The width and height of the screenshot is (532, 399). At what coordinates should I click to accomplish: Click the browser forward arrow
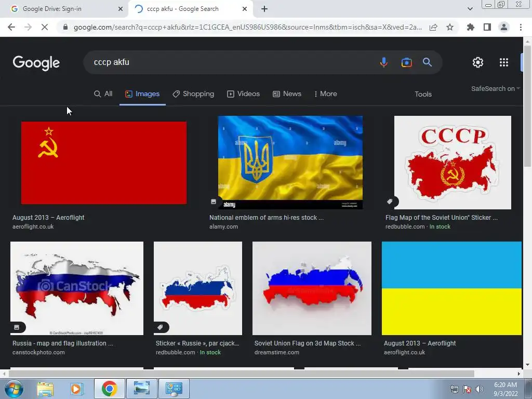(28, 27)
